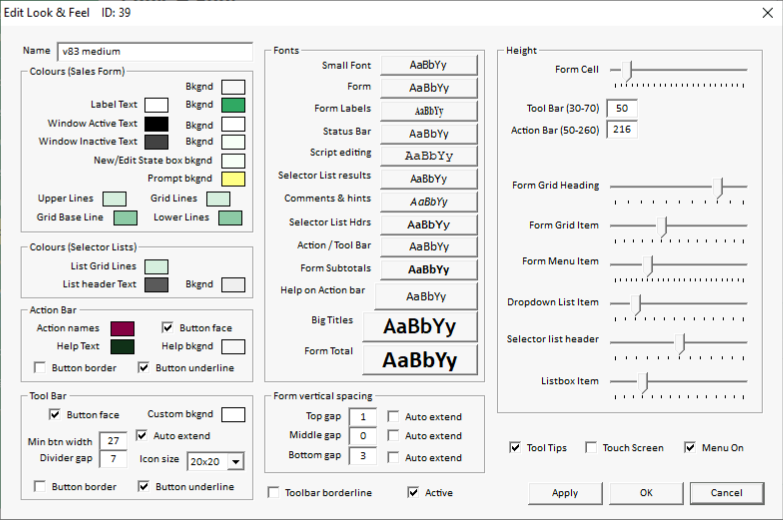Select the green Label Text Bkgnd swatch
This screenshot has height=520, width=783.
click(x=233, y=105)
